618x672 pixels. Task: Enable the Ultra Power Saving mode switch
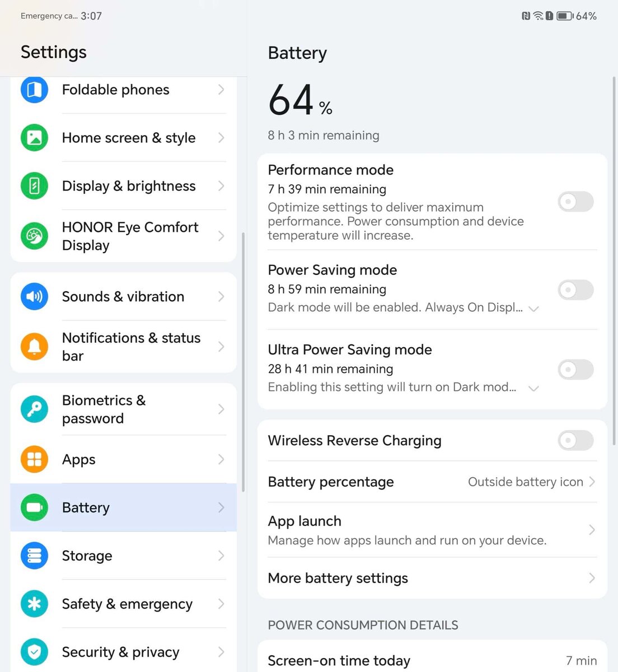click(x=575, y=370)
